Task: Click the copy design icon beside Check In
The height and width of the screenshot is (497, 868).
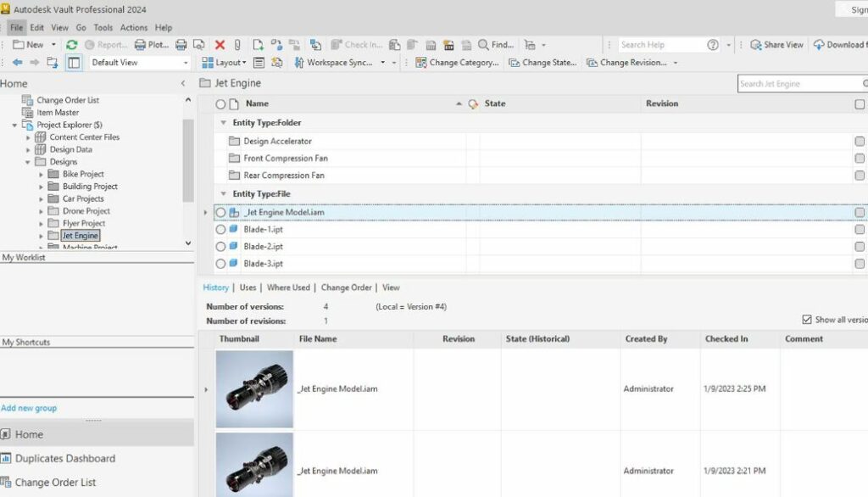Action: click(x=315, y=45)
